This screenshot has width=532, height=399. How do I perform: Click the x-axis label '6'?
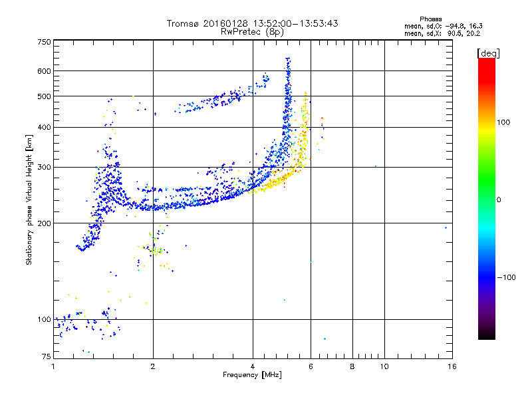tap(311, 366)
